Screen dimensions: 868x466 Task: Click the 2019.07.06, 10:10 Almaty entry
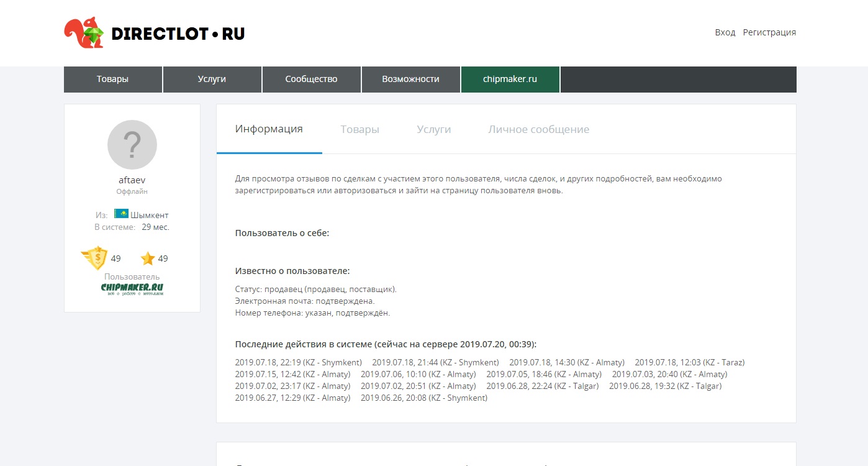(418, 374)
